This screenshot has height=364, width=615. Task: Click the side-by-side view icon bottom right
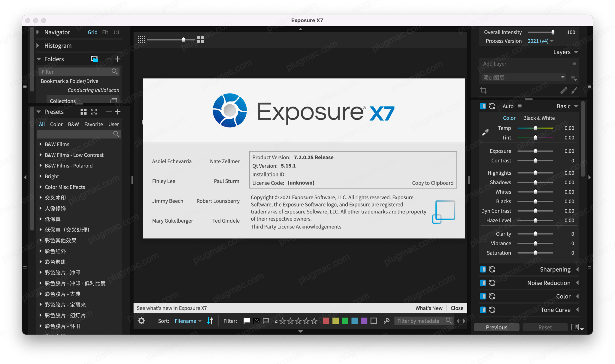click(x=575, y=327)
